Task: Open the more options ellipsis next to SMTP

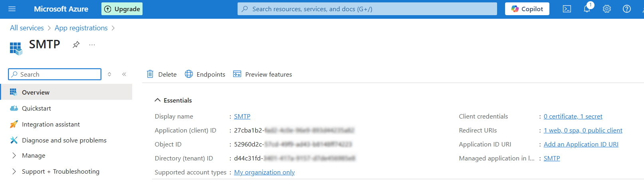Action: coord(92,45)
